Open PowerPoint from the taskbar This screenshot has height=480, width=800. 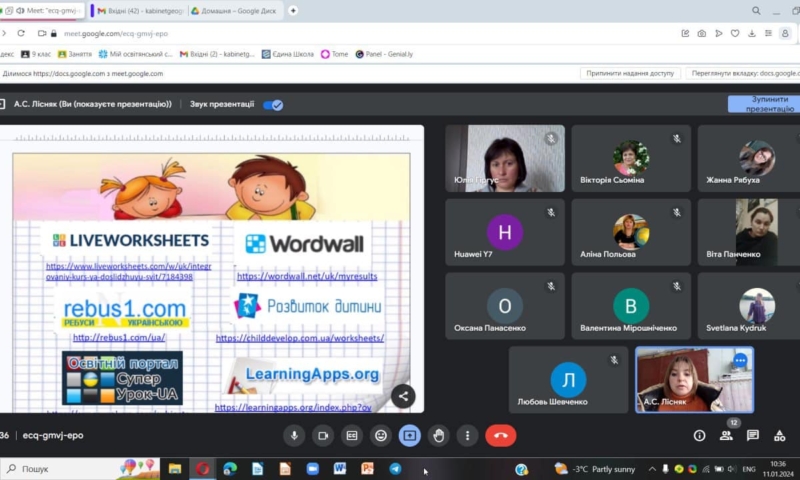click(367, 469)
